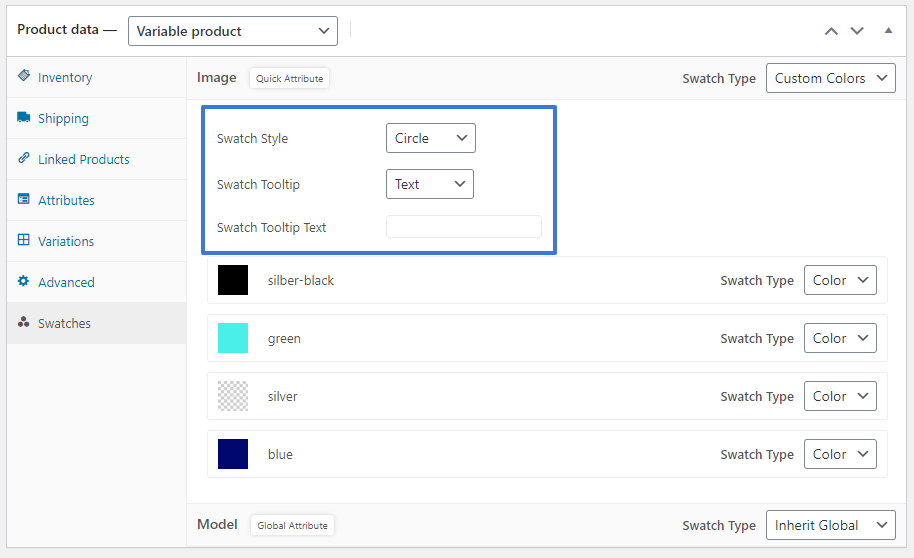Pick the cyan green color swatch
This screenshot has width=914, height=558.
[233, 338]
